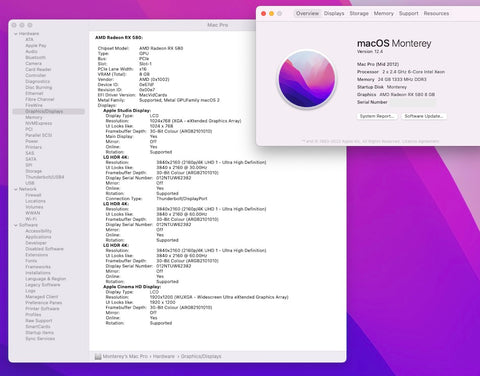Open the Displays tab

[334, 13]
